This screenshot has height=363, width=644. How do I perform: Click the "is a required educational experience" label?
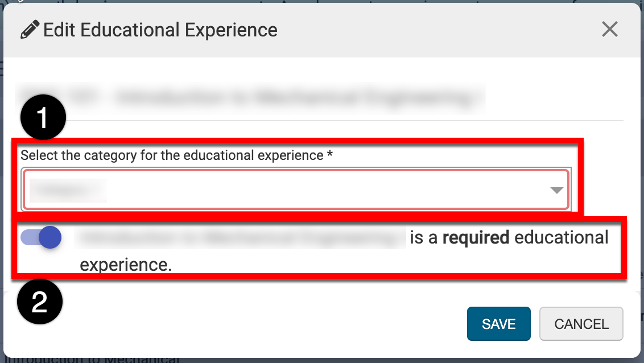509,237
